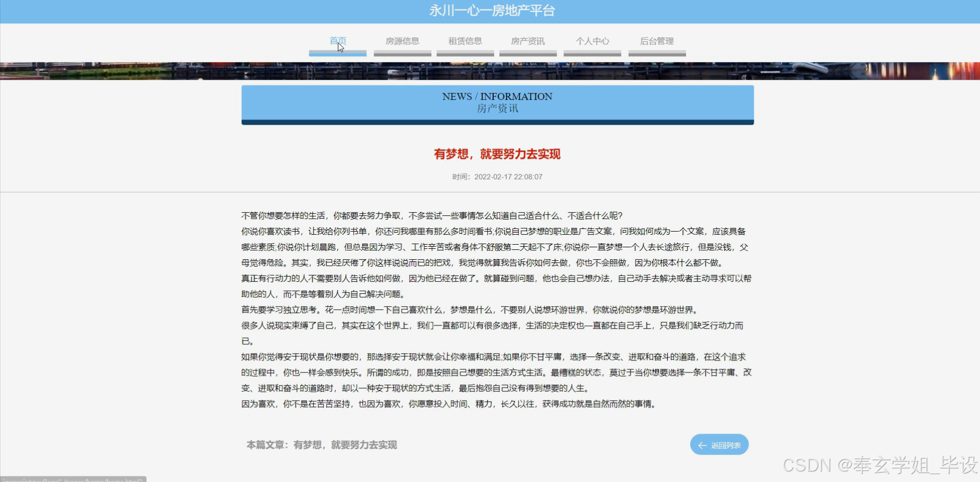Click the article timestamp 2022-02-17 22:08:07
The width and height of the screenshot is (980, 482).
click(508, 177)
